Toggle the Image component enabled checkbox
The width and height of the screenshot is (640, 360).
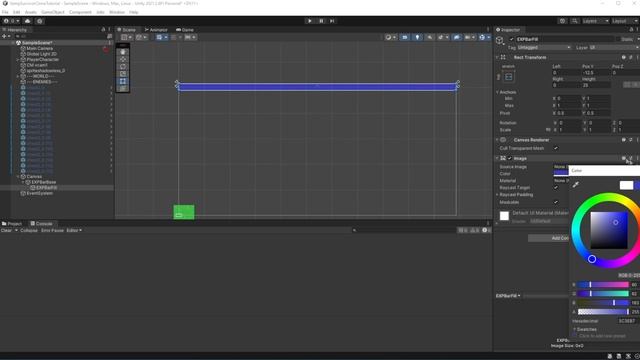click(510, 158)
